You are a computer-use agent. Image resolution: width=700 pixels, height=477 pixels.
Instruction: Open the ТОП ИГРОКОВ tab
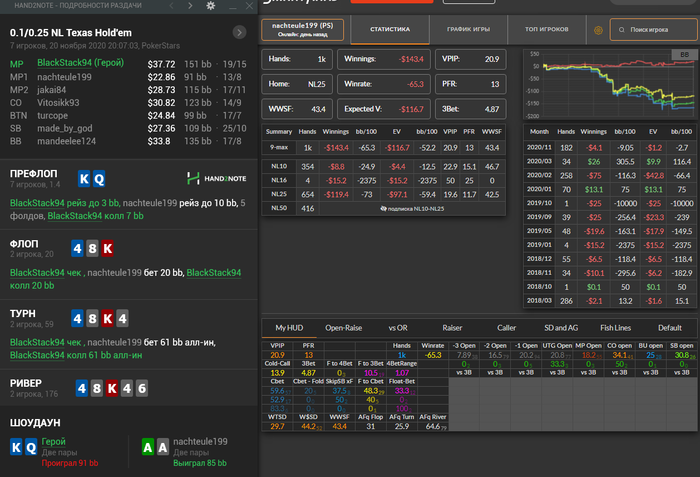point(546,29)
